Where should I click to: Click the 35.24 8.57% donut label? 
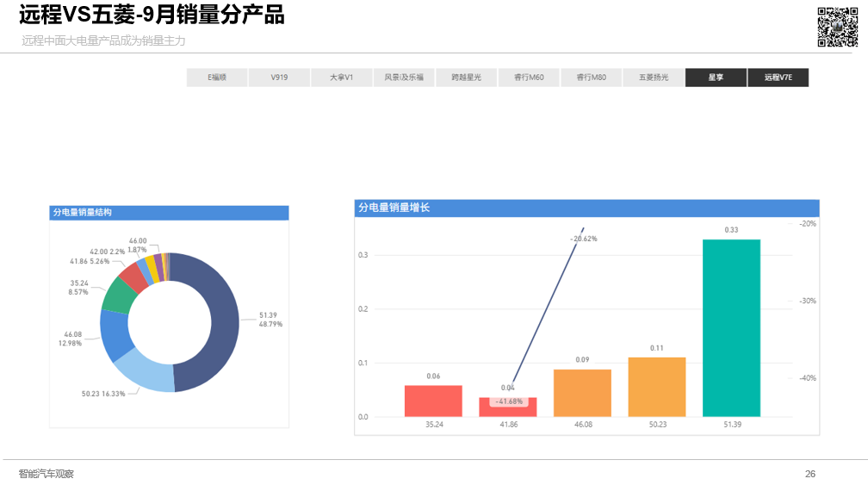tap(78, 288)
